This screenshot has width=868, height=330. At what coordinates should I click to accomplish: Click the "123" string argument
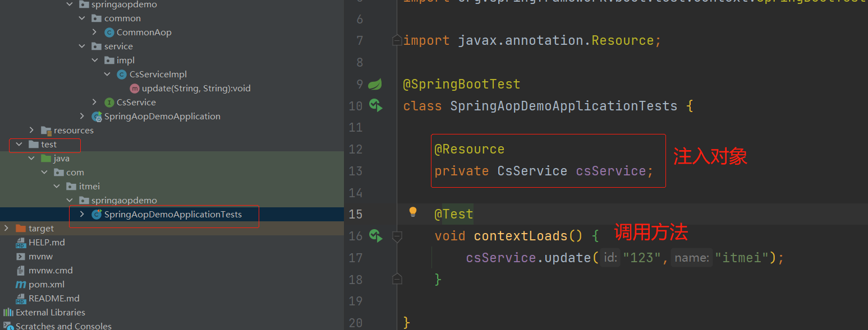coord(642,258)
